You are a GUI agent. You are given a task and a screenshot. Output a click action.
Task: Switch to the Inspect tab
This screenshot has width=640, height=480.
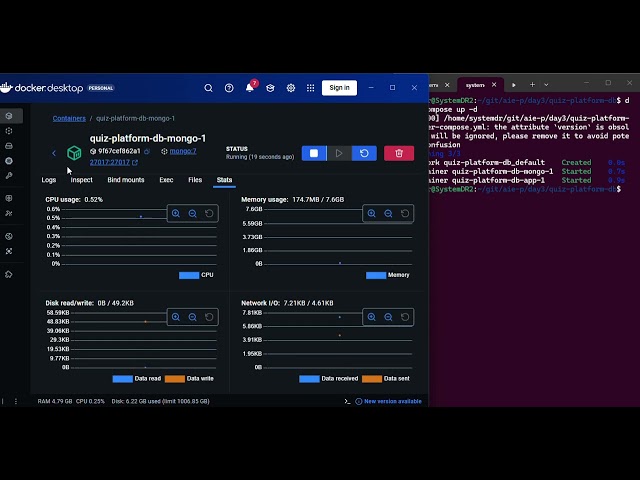tap(81, 180)
